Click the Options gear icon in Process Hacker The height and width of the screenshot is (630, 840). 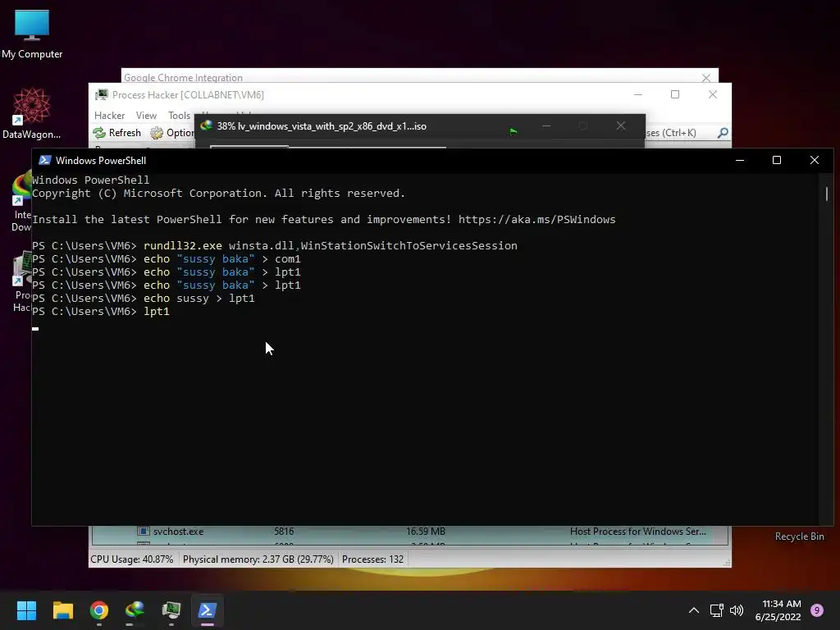157,133
